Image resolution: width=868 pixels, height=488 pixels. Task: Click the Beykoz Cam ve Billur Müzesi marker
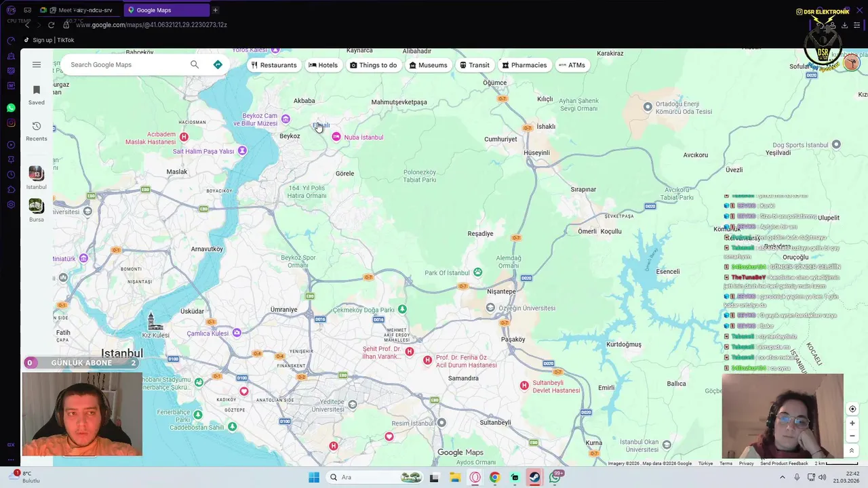[285, 119]
